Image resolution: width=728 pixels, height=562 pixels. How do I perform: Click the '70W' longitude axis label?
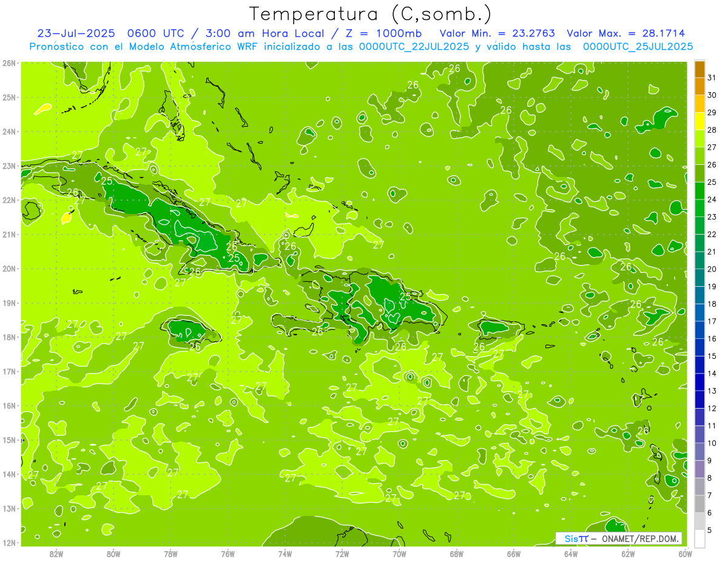[399, 554]
